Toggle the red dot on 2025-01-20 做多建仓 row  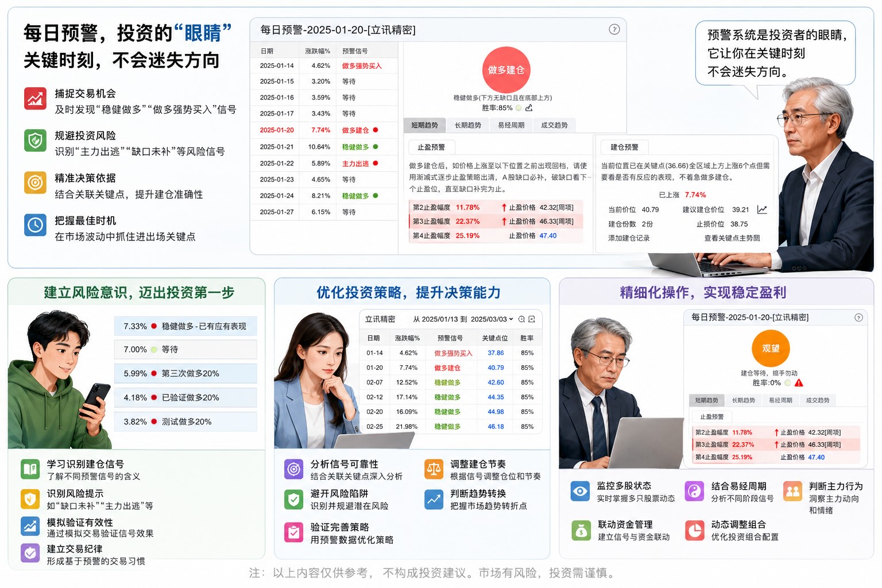[x=376, y=130]
